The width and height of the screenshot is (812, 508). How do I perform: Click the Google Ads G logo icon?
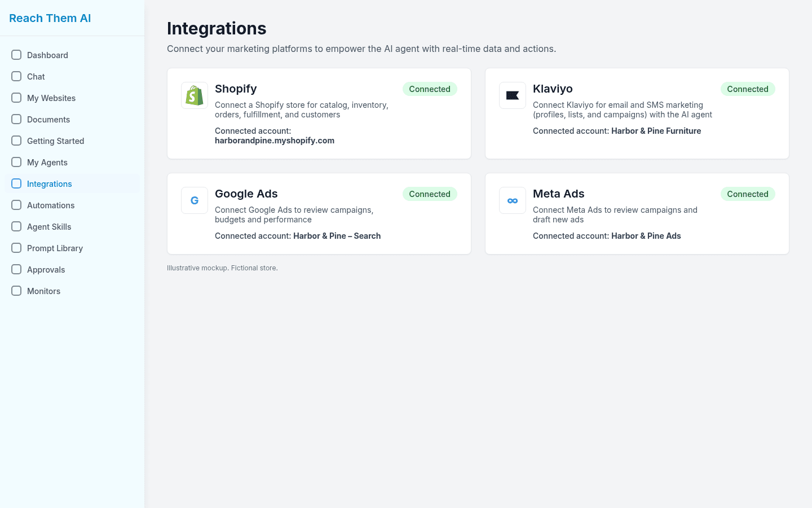(x=195, y=200)
